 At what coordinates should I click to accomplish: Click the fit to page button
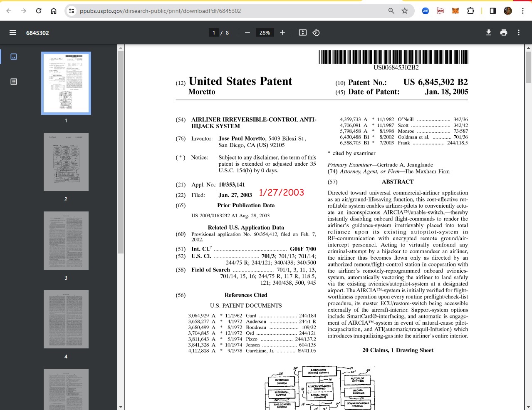(x=303, y=32)
